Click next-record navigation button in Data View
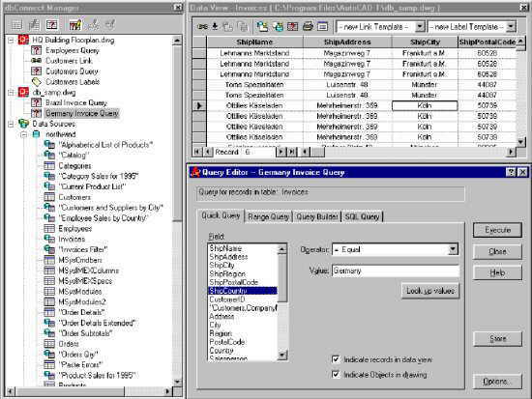 pyautogui.click(x=281, y=152)
